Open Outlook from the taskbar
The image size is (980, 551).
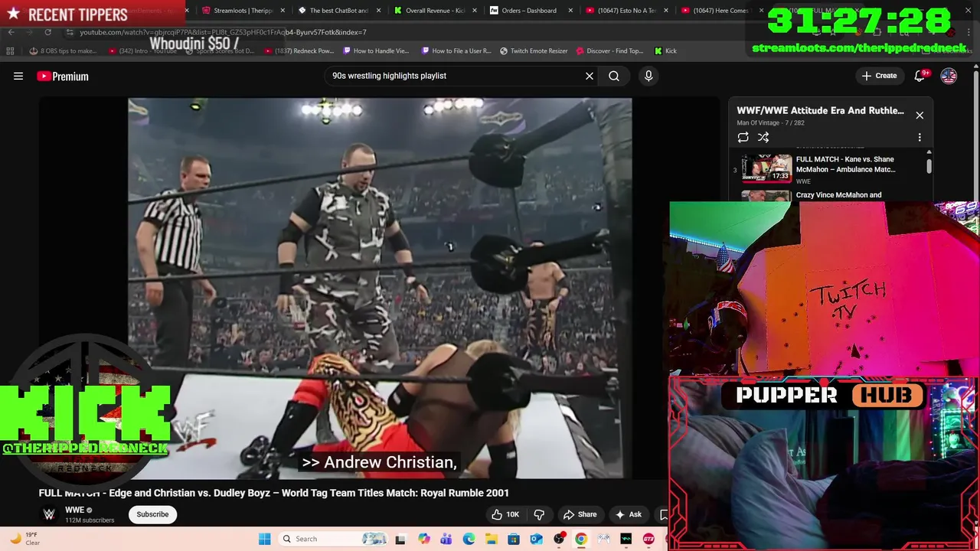(x=537, y=539)
